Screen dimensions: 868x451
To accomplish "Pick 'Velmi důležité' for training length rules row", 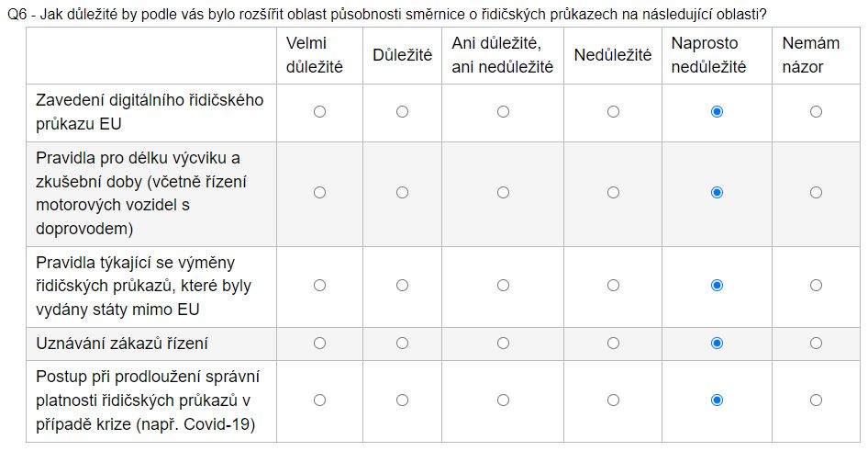I will coord(319,193).
